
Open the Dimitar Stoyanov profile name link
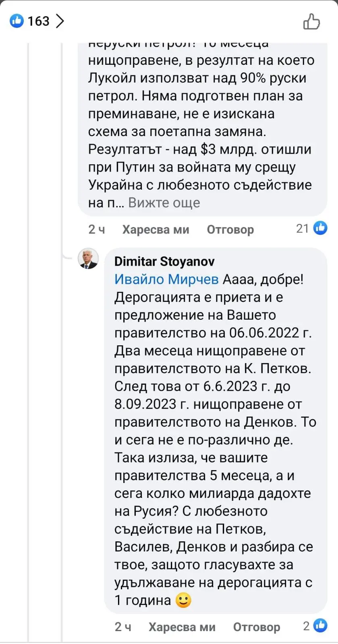click(x=164, y=261)
